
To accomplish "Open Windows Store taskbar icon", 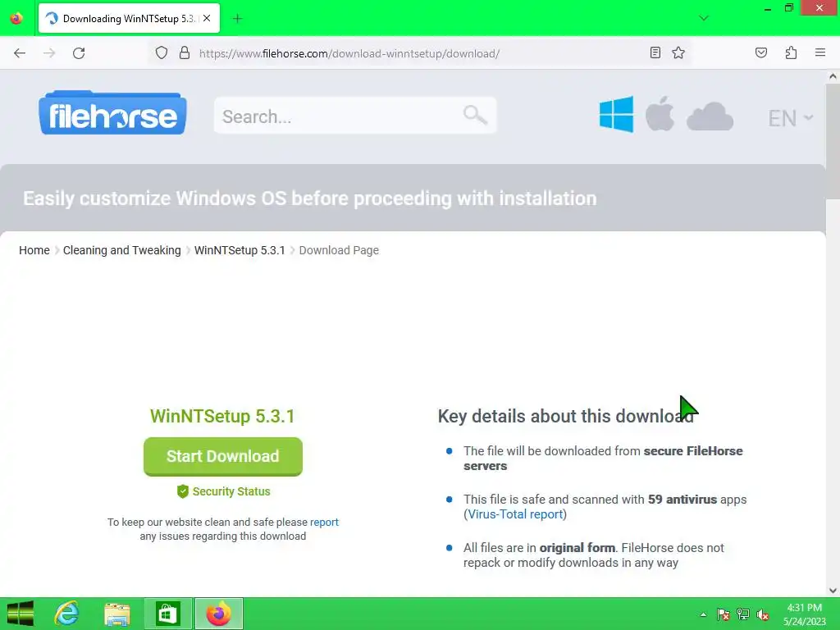I will (167, 614).
